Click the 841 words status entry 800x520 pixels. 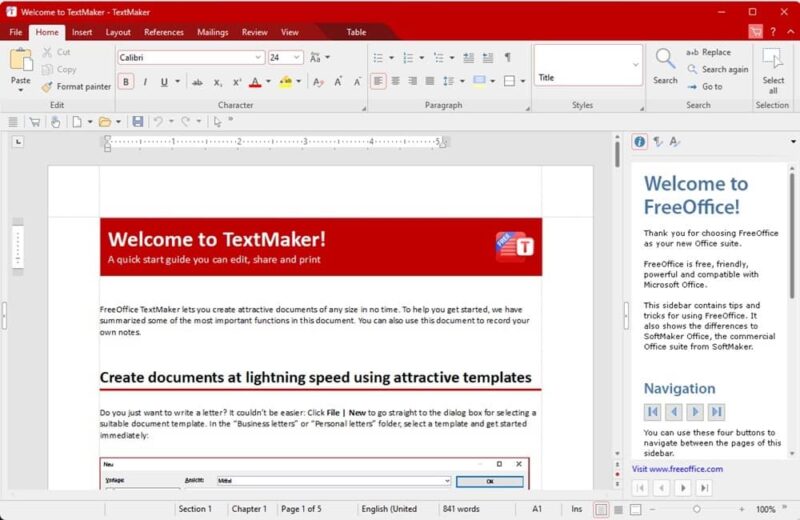(461, 509)
